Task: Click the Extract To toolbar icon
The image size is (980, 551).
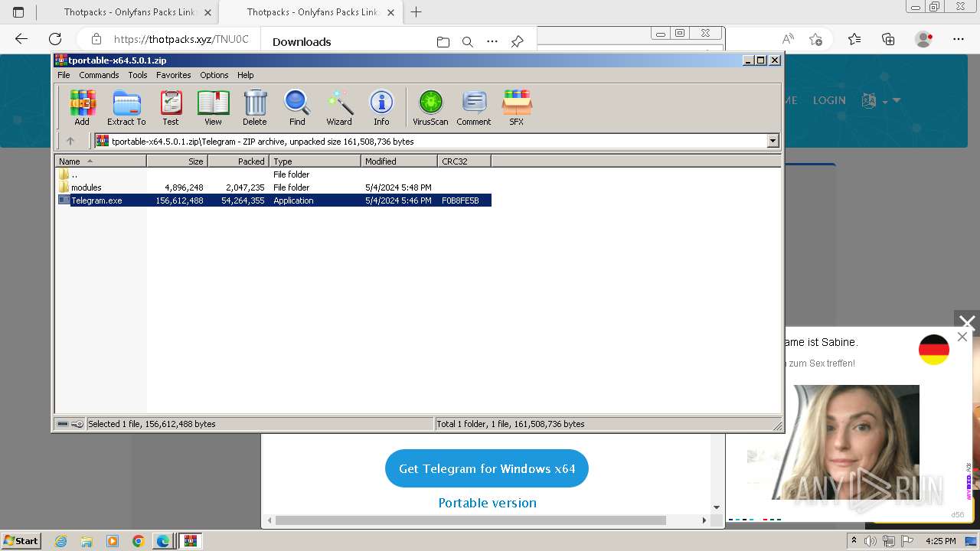Action: [126, 107]
